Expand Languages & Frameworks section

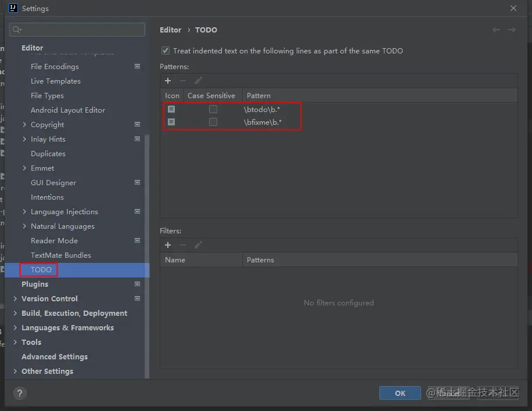point(15,327)
